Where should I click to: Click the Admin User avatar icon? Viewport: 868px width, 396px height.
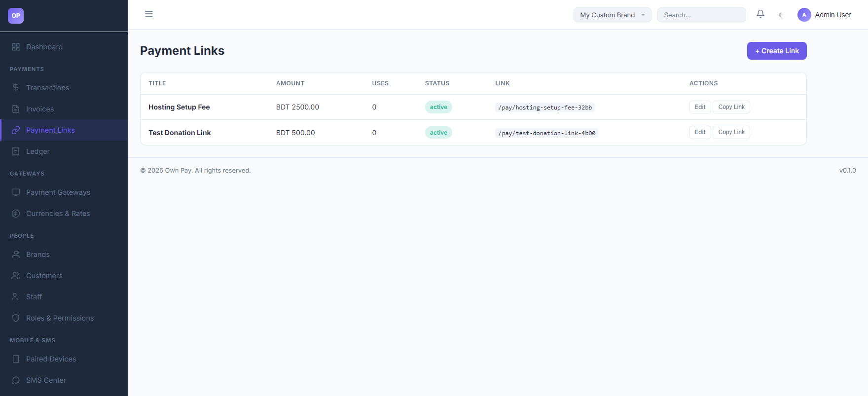coord(804,15)
